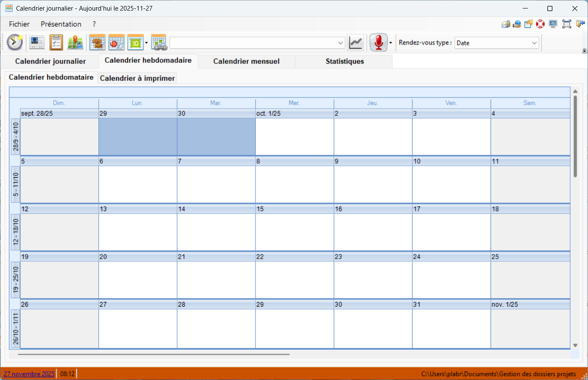Open the dropdown arrow beside the microphone
This screenshot has width=588, height=380.
pos(391,43)
